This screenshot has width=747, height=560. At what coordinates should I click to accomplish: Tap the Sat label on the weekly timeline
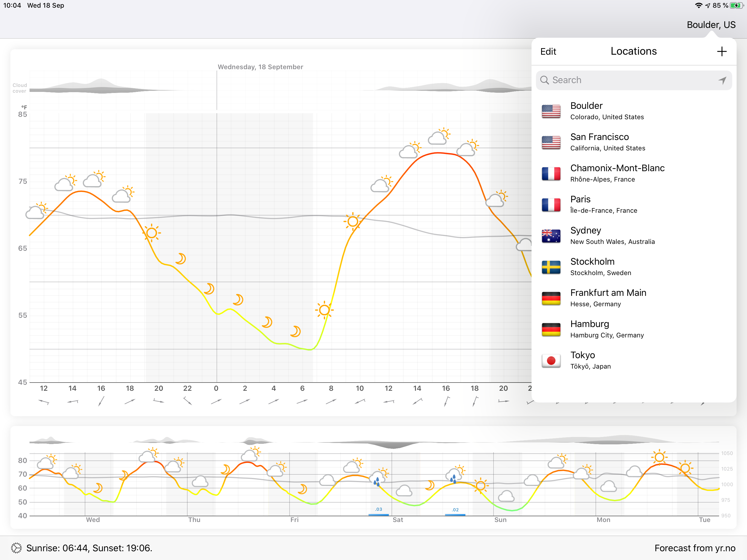398,520
